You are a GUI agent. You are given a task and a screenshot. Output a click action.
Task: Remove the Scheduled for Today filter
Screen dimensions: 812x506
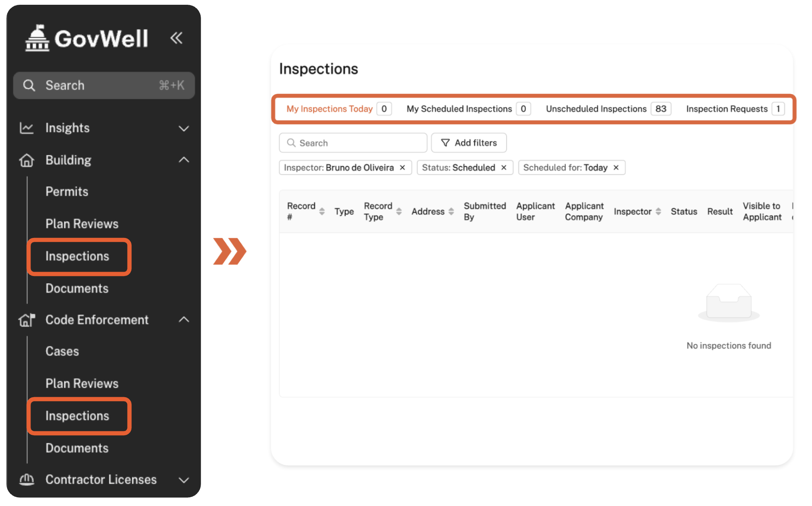616,168
